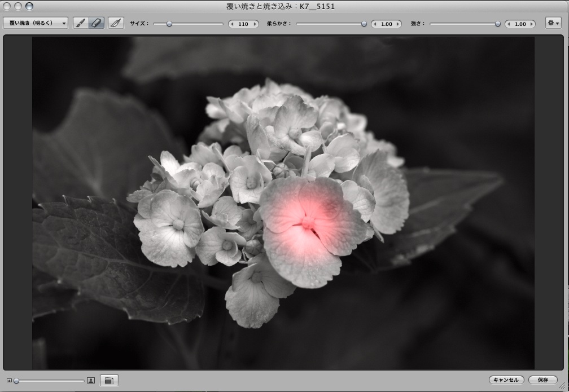The image size is (569, 392).
Task: Open the 覆い焼き (明るく) brush type dropdown
Action: coord(35,24)
